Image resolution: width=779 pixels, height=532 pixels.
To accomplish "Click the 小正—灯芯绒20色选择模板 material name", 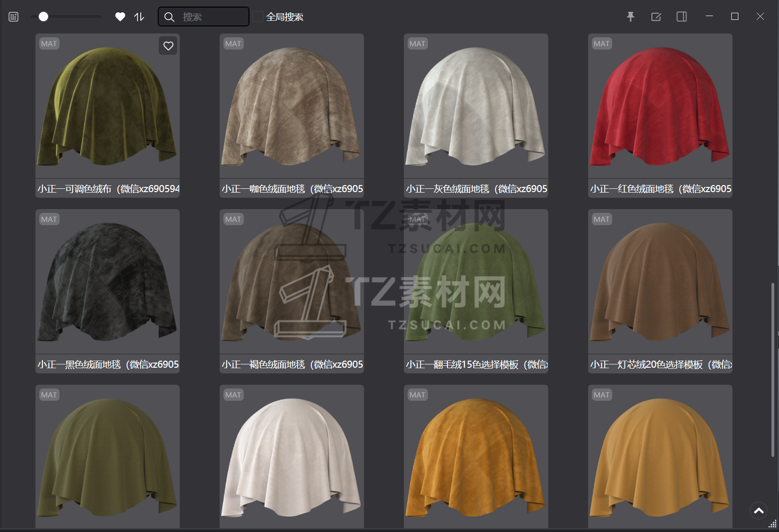I will [x=661, y=364].
